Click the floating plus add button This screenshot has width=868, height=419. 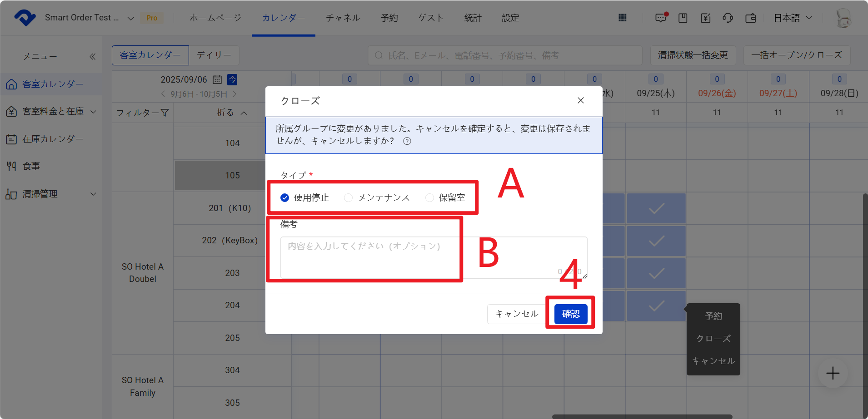[x=833, y=373]
